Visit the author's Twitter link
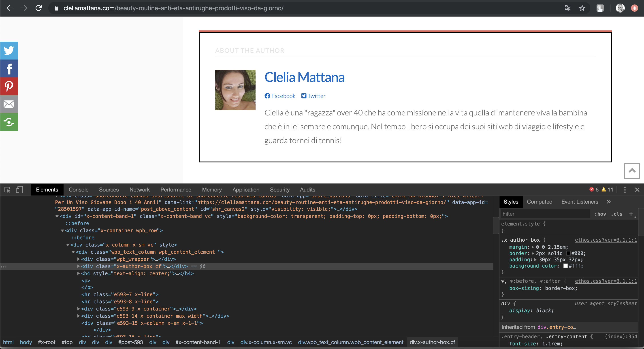This screenshot has width=644, height=349. pos(313,96)
